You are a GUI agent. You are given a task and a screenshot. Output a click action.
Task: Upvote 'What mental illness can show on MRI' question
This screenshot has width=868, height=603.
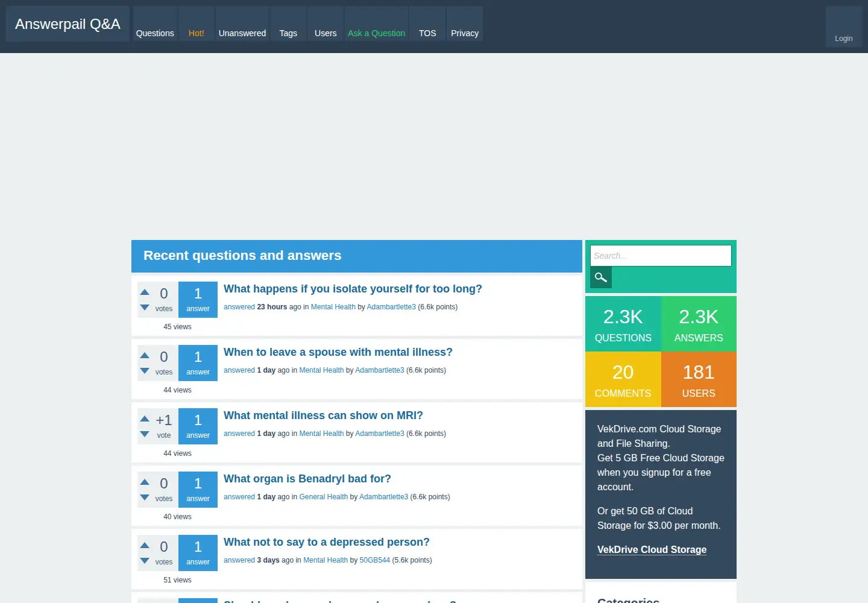(145, 418)
